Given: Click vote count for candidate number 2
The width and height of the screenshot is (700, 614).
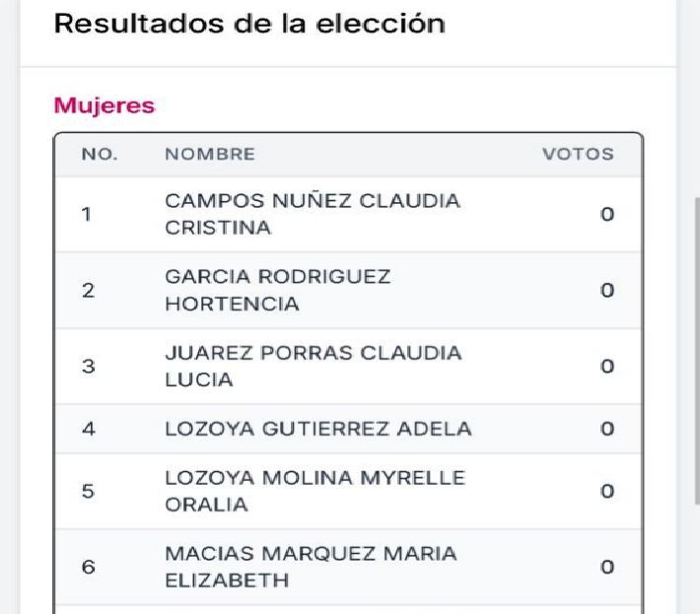Looking at the screenshot, I should coord(607,291).
